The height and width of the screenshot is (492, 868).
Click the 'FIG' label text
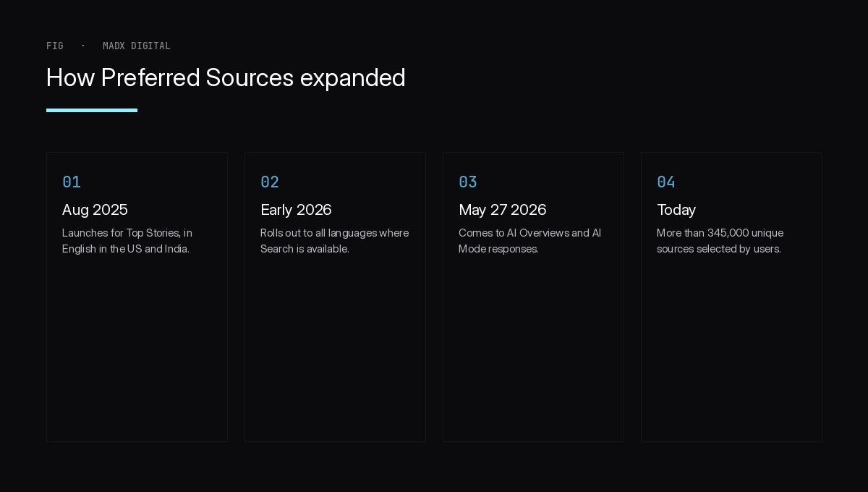coord(55,46)
